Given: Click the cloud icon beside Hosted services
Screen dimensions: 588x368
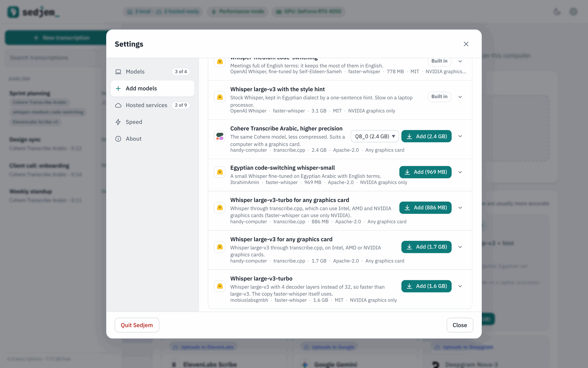Looking at the screenshot, I should [x=118, y=105].
